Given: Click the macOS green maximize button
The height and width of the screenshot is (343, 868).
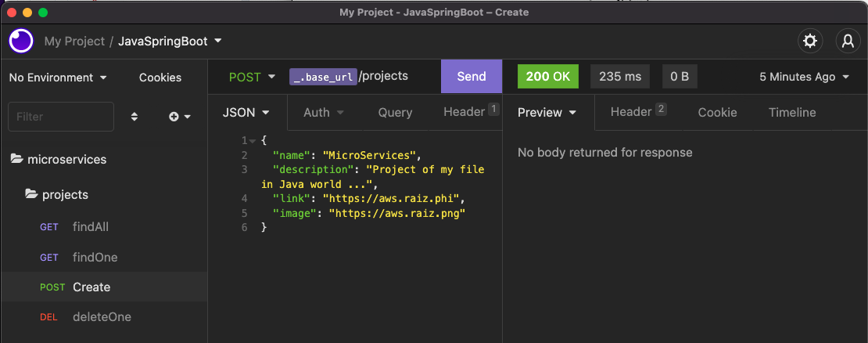Looking at the screenshot, I should (43, 13).
